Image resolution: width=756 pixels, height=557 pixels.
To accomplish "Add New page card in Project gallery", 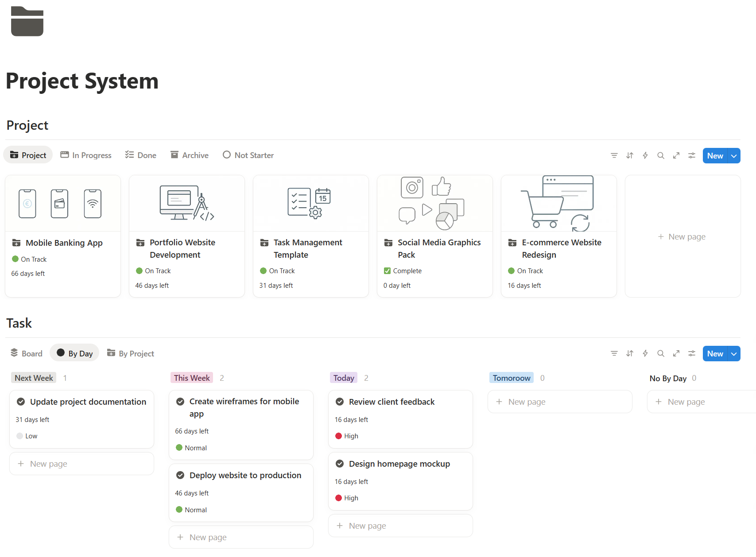I will click(x=682, y=236).
